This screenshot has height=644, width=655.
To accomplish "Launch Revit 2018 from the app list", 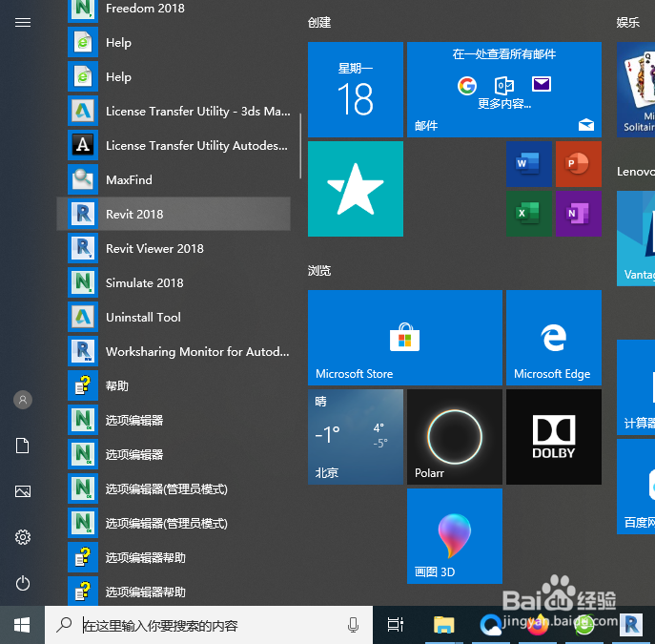I will click(x=174, y=214).
